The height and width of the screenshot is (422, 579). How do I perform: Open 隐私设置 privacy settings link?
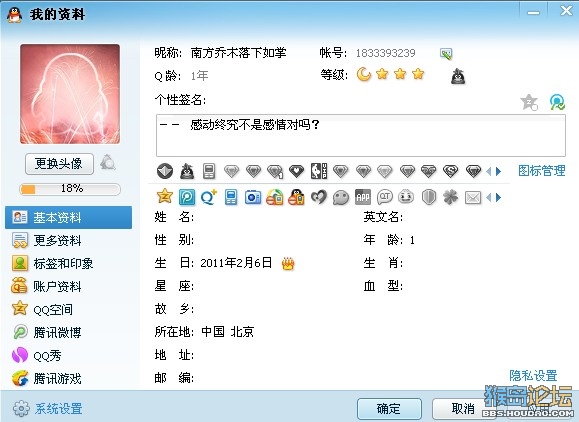tap(533, 375)
